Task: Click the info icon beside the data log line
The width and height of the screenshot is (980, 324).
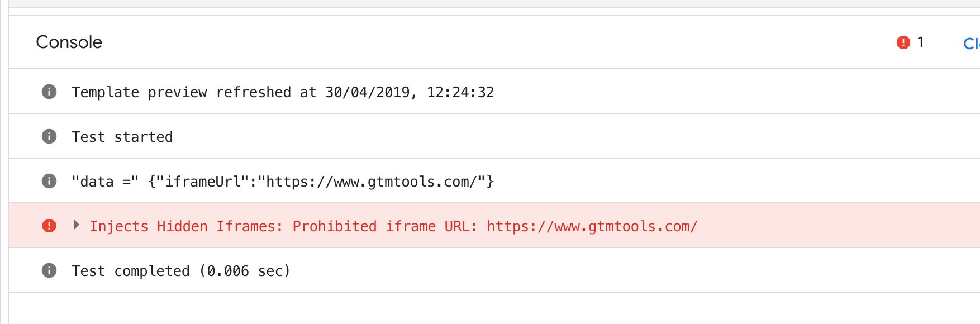Action: click(49, 181)
